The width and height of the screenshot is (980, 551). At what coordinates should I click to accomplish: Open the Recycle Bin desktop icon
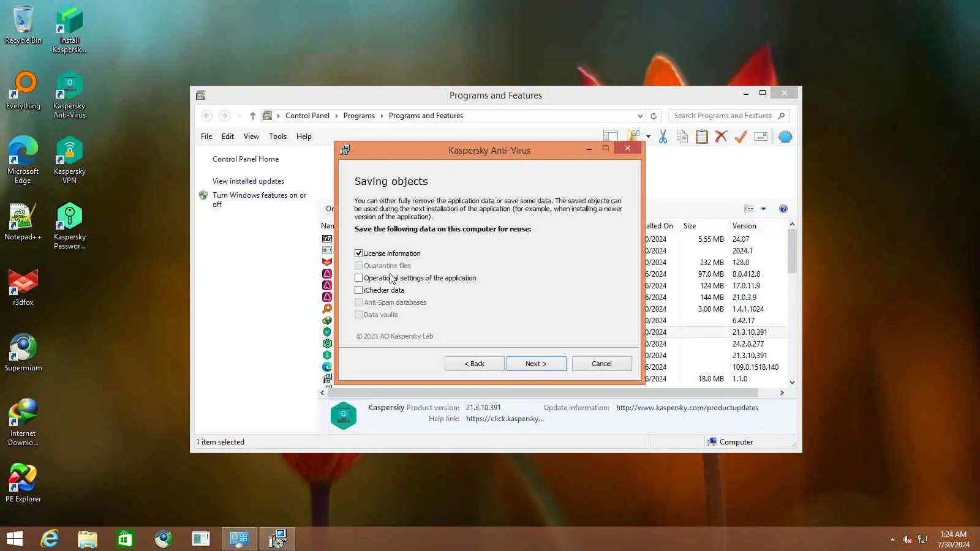23,25
